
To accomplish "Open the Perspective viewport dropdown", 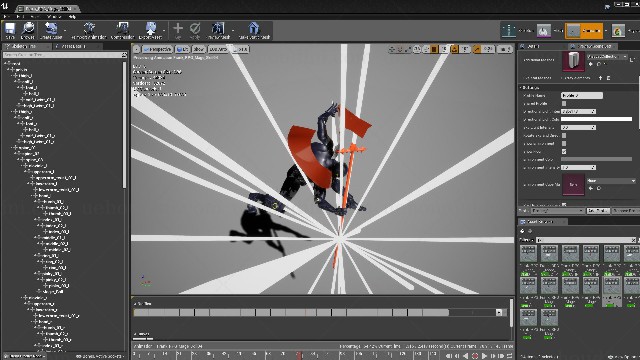I will [158, 49].
